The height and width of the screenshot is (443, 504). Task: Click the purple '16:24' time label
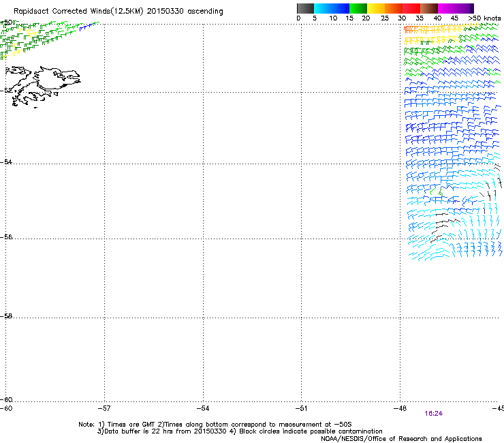pos(433,414)
